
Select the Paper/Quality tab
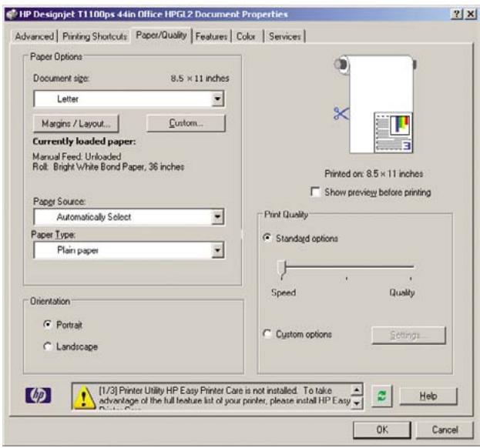[x=161, y=35]
